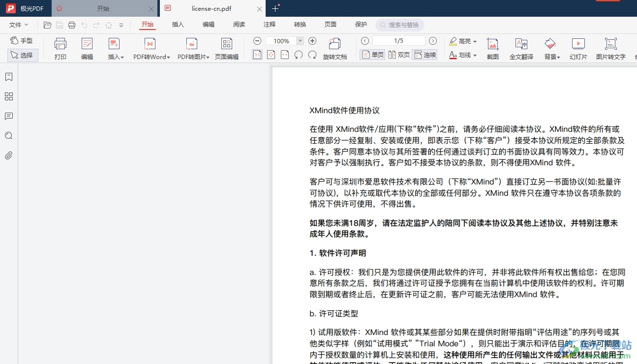The image size is (637, 364).
Task: Open the 文件 menu
Action: point(19,25)
